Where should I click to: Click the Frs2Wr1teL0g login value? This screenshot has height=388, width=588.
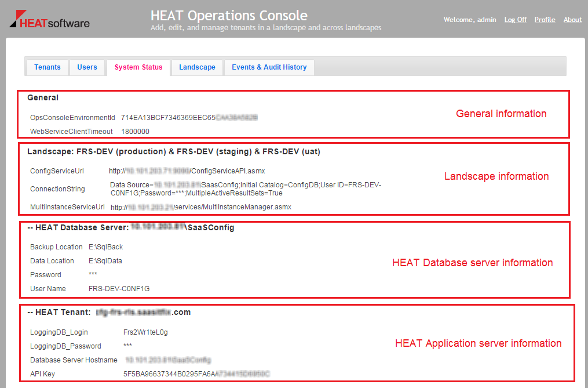(x=145, y=332)
